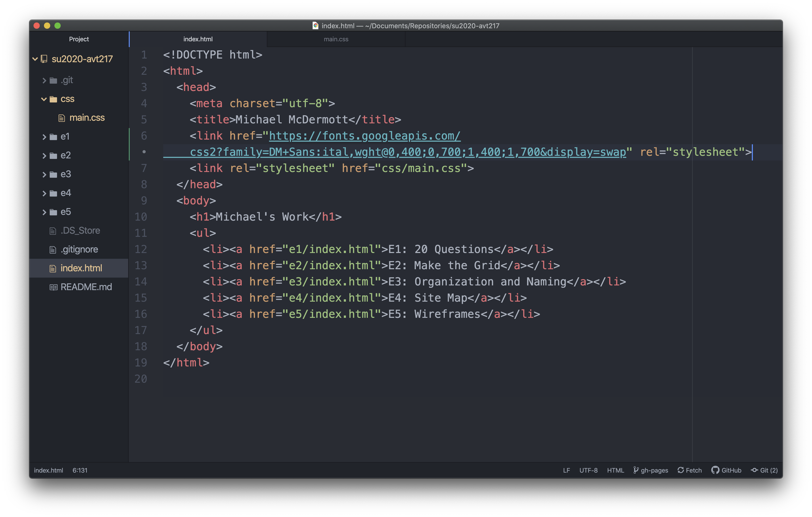Click the index.html path in status bar
812x517 pixels.
pos(49,470)
